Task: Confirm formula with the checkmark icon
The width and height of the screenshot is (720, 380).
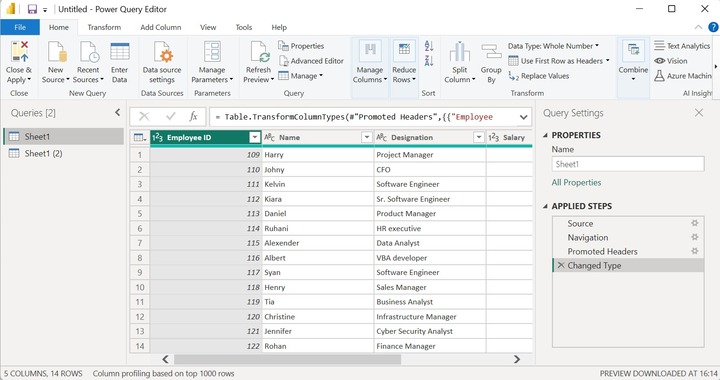Action: click(x=171, y=117)
